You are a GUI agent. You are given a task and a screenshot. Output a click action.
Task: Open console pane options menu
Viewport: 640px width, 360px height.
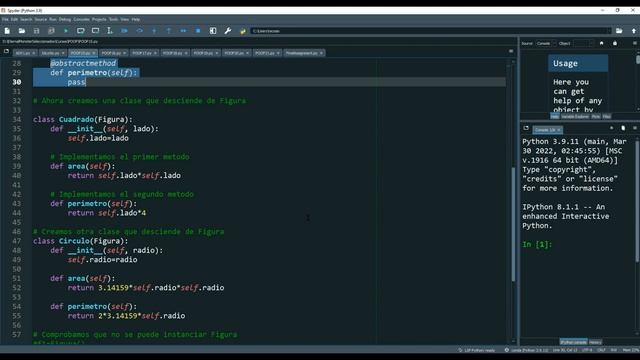[635, 128]
